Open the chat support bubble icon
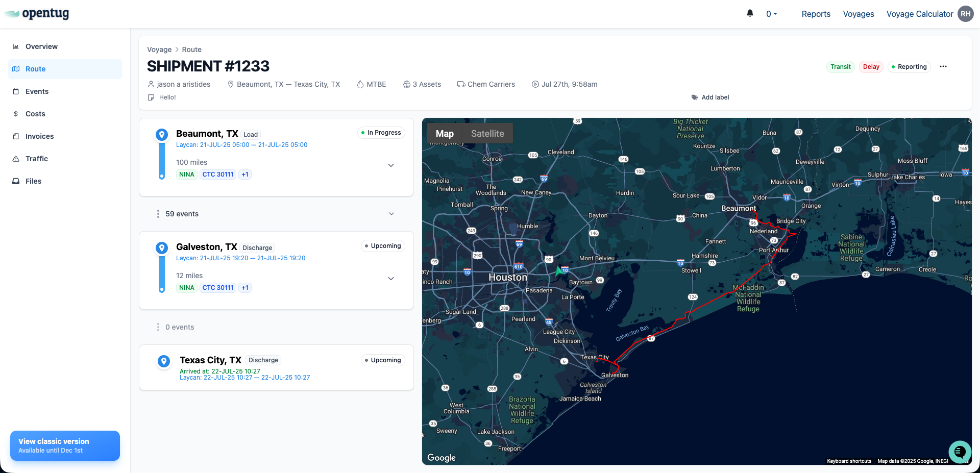This screenshot has width=980, height=473. [x=959, y=452]
